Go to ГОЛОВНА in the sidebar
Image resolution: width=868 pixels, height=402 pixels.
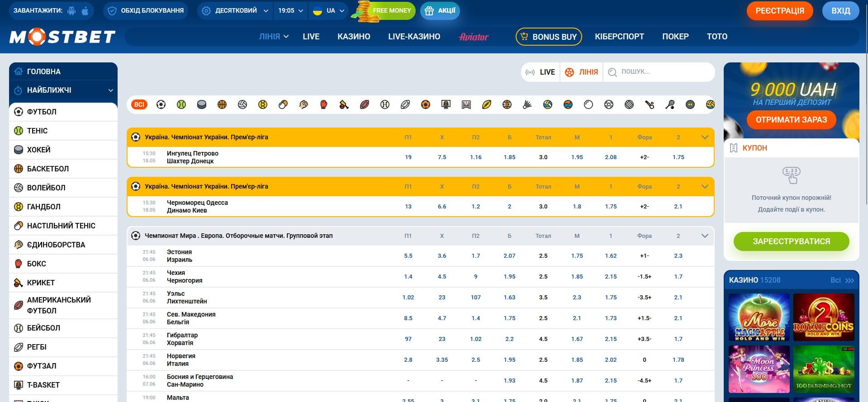[x=63, y=71]
